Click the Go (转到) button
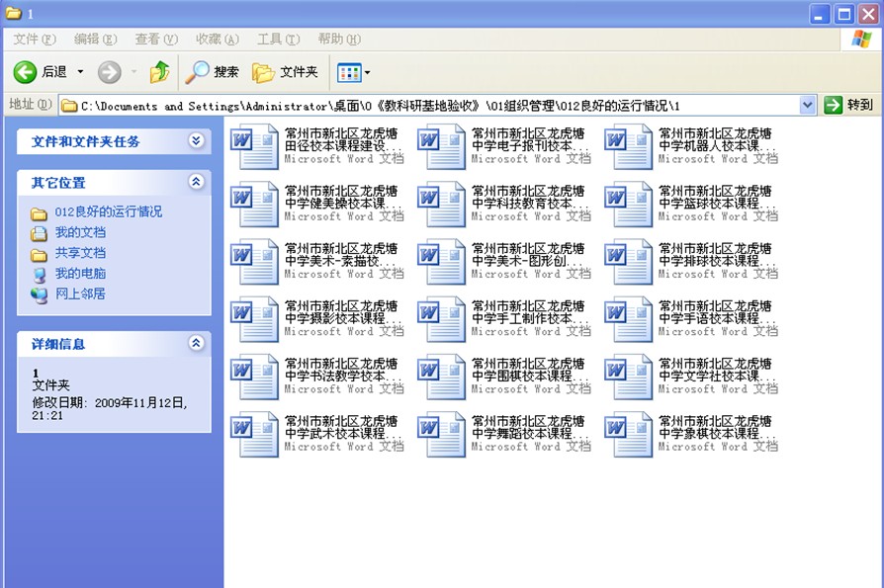This screenshot has width=884, height=588. (x=848, y=105)
